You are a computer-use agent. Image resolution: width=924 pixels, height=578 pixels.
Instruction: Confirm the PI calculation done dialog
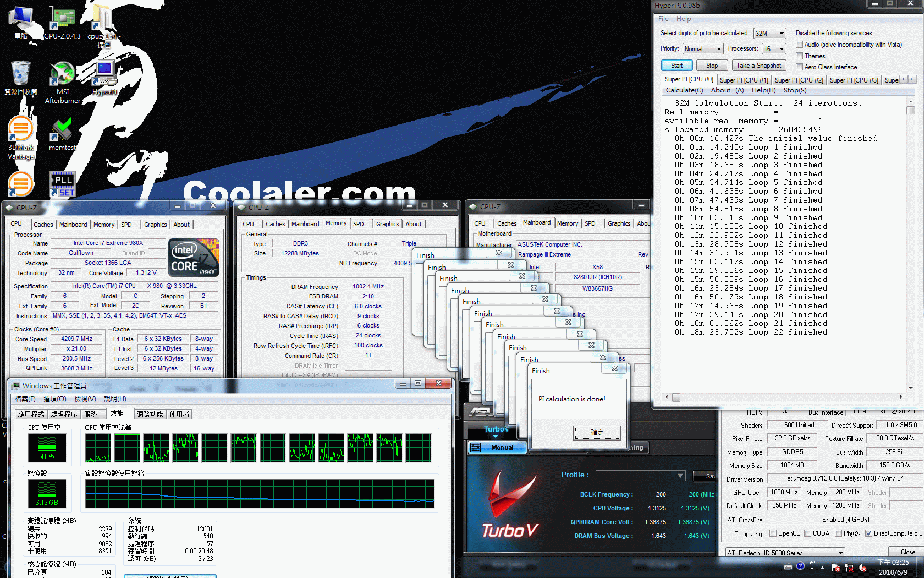597,433
